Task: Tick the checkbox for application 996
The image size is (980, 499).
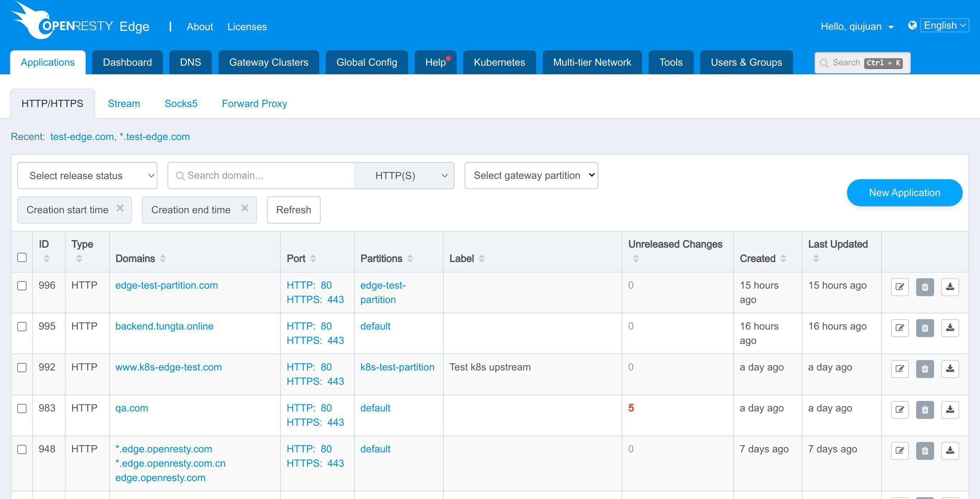Action: point(22,286)
